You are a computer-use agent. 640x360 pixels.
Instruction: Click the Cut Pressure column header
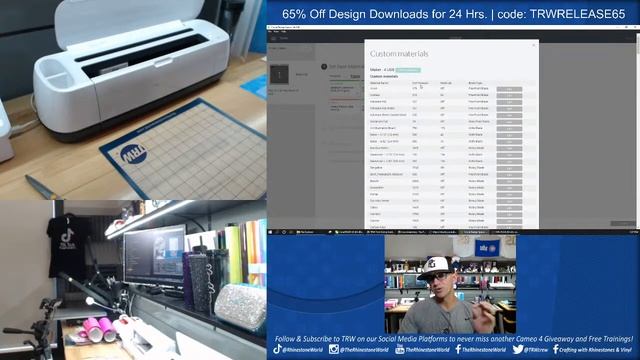click(x=420, y=83)
